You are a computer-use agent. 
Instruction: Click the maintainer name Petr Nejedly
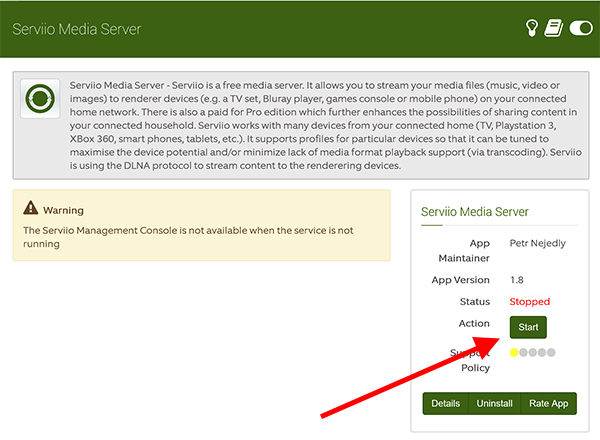click(x=538, y=243)
